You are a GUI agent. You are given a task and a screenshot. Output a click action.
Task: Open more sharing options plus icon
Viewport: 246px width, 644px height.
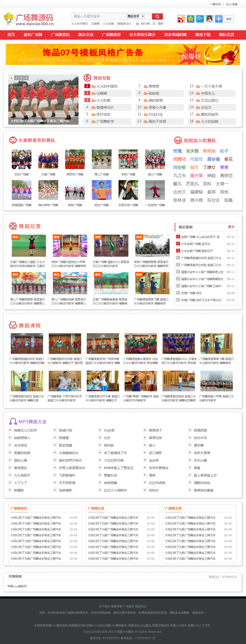coord(219,19)
